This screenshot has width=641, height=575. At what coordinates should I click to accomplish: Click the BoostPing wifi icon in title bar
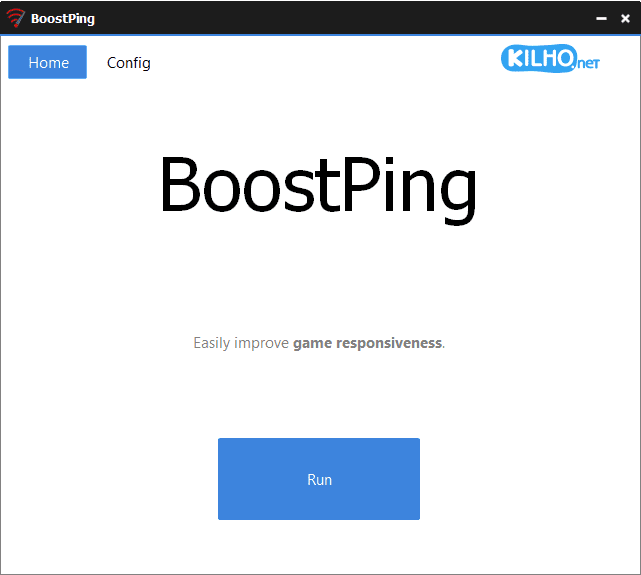tap(16, 18)
